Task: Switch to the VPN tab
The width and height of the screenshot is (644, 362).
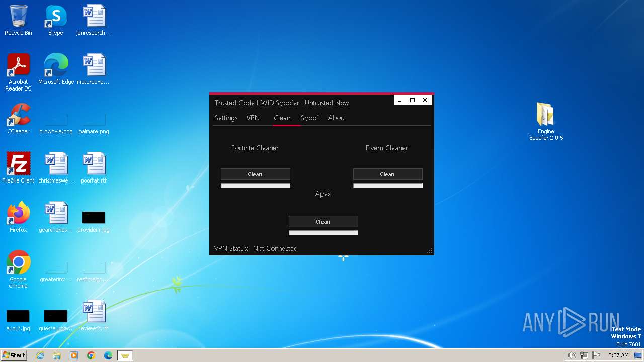Action: pos(253,118)
